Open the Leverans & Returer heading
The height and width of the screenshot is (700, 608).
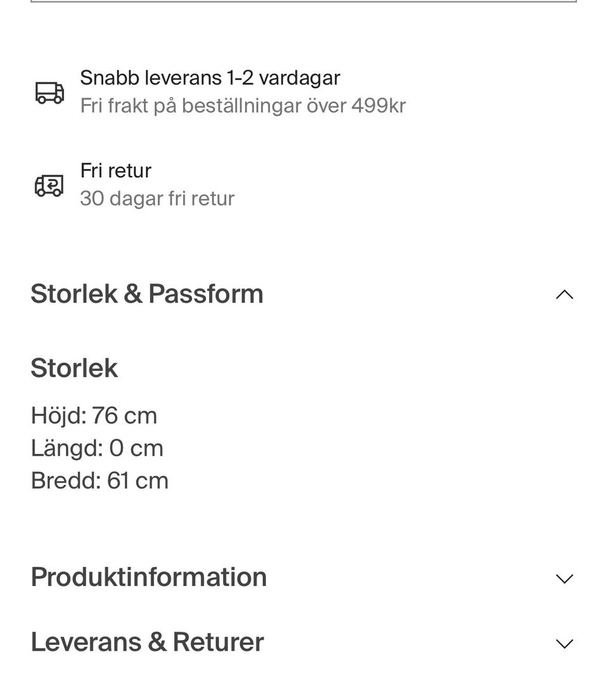pyautogui.click(x=148, y=642)
